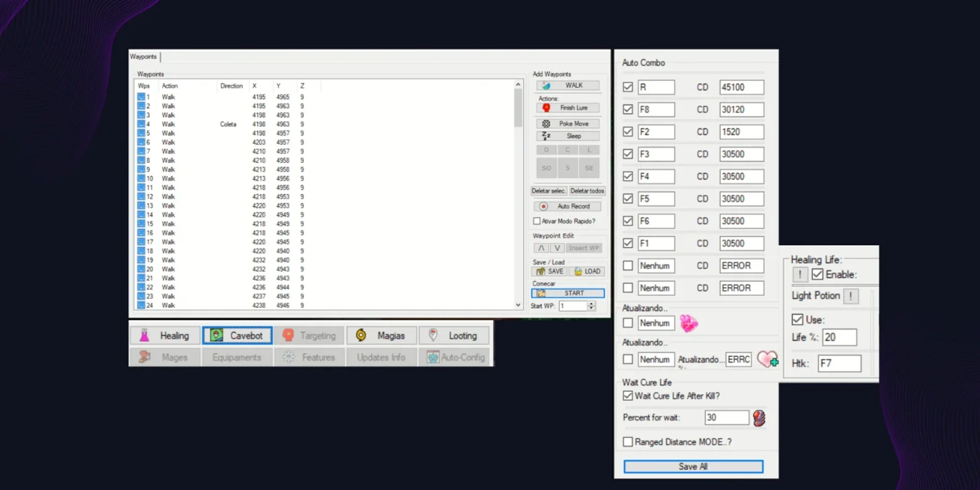Image resolution: width=980 pixels, height=490 pixels.
Task: Uncheck the F3 combo checkbox
Action: pos(628,154)
